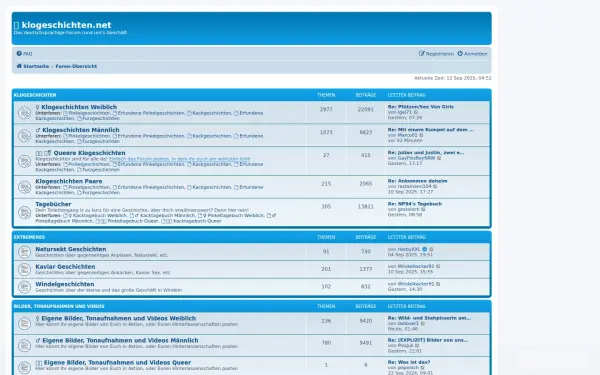Click the topic count '2977'

pyautogui.click(x=326, y=109)
